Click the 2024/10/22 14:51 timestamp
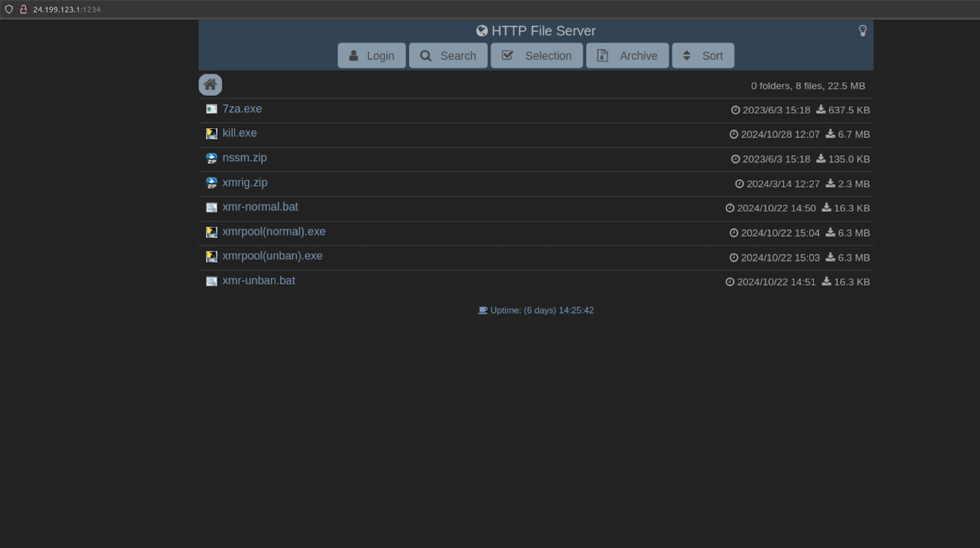The image size is (980, 548). pos(776,282)
